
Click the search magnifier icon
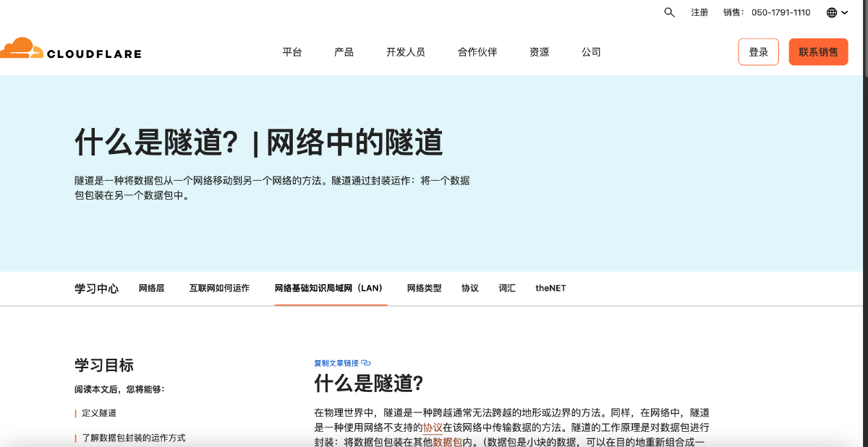pyautogui.click(x=669, y=12)
